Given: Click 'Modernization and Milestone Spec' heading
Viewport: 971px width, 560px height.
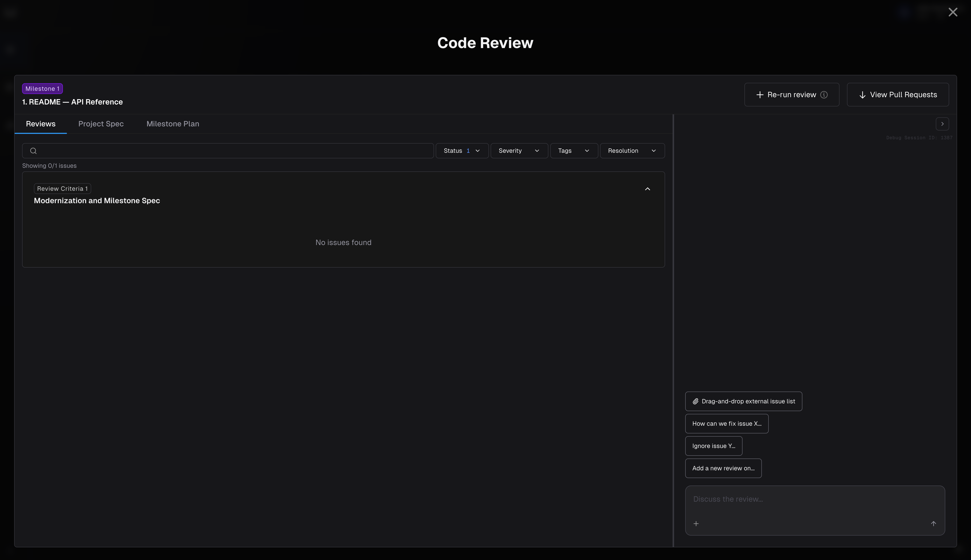Looking at the screenshot, I should (x=97, y=201).
